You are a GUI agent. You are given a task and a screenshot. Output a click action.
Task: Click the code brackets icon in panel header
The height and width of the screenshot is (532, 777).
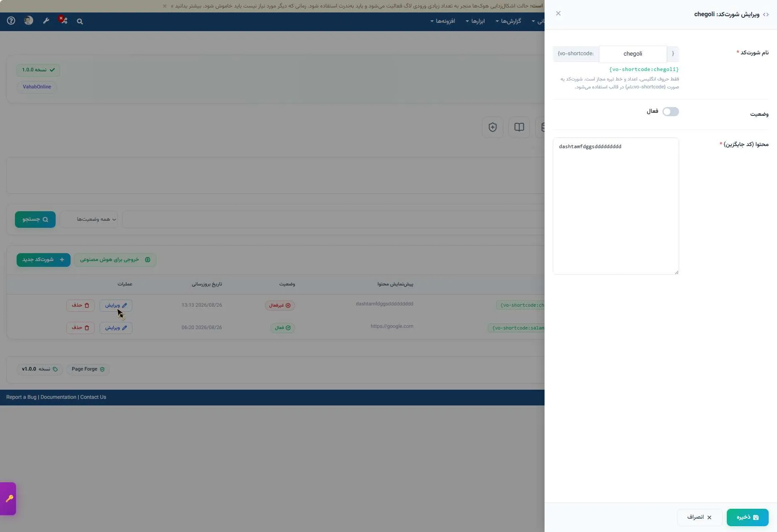[766, 15]
